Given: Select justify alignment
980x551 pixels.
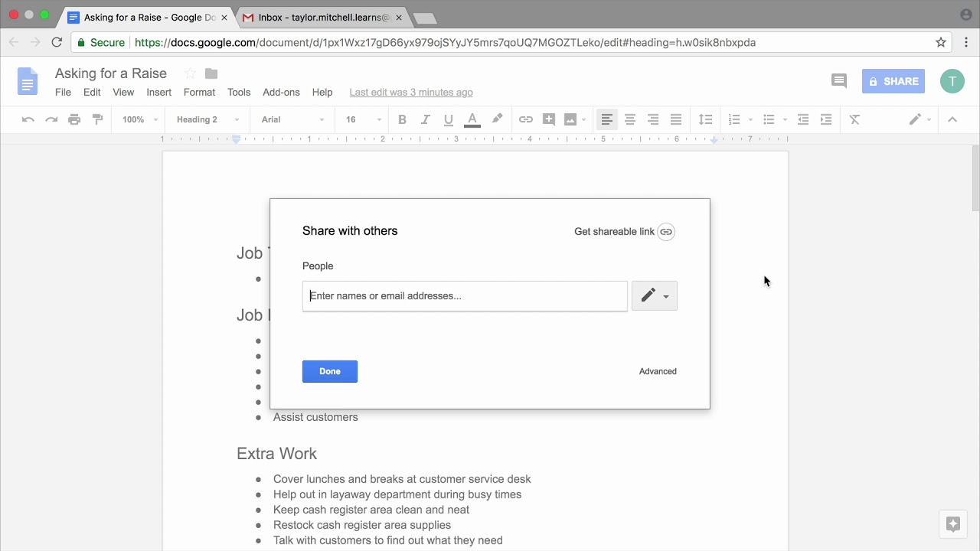Looking at the screenshot, I should click(x=676, y=119).
